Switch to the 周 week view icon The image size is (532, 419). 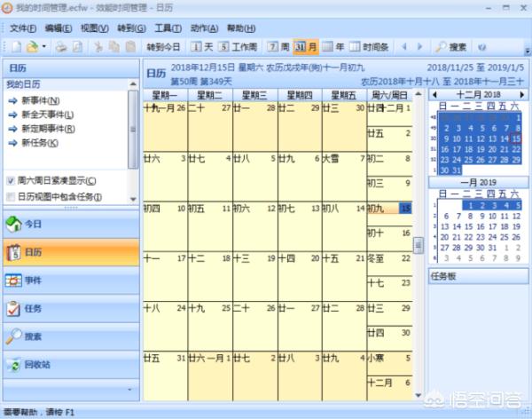tap(278, 47)
